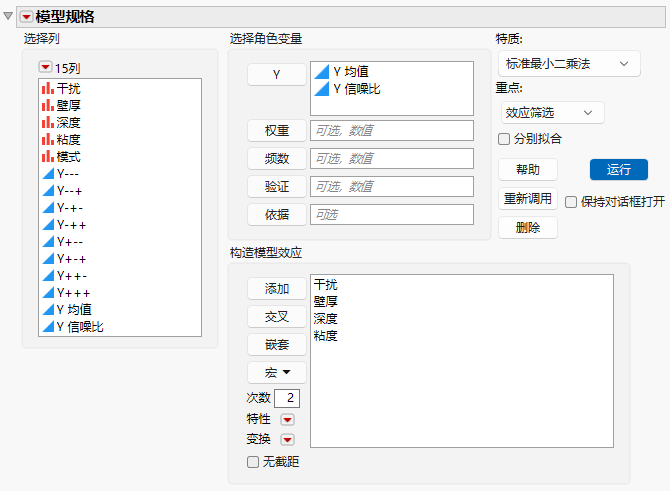Click the 重新调用 button
The image size is (670, 491).
[528, 199]
